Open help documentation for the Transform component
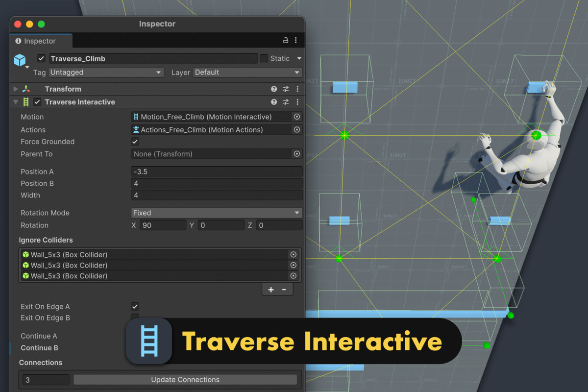Viewport: 588px width, 392px height. coord(274,89)
